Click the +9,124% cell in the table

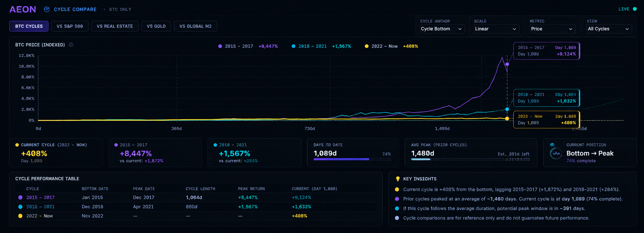point(301,197)
